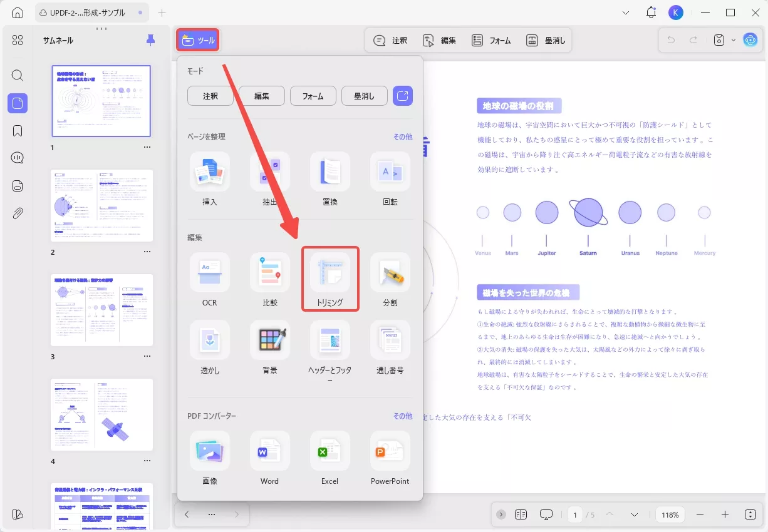Open the UPDF AI assistant icon

[750, 40]
